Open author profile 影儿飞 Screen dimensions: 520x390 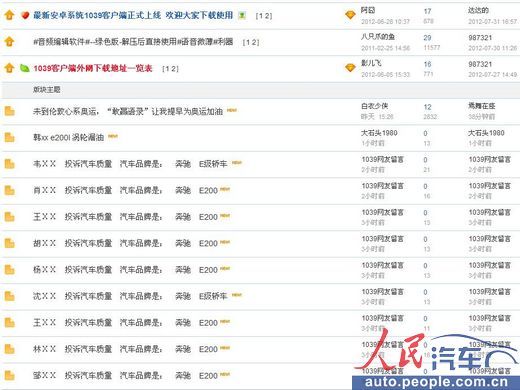(x=371, y=63)
